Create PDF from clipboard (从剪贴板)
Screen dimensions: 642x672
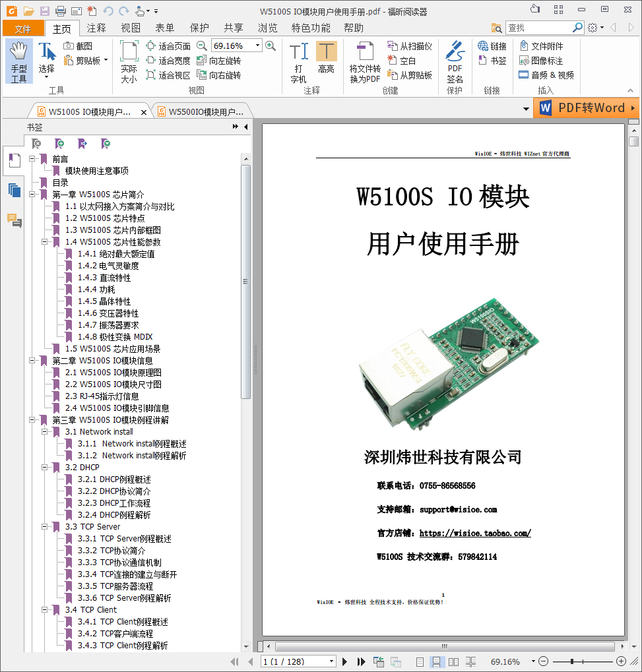pyautogui.click(x=409, y=75)
